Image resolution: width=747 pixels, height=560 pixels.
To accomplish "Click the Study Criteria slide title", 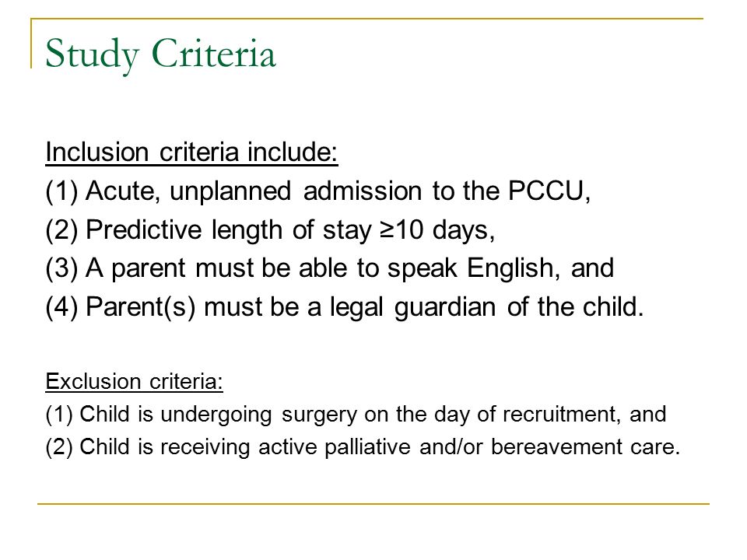I will (160, 54).
